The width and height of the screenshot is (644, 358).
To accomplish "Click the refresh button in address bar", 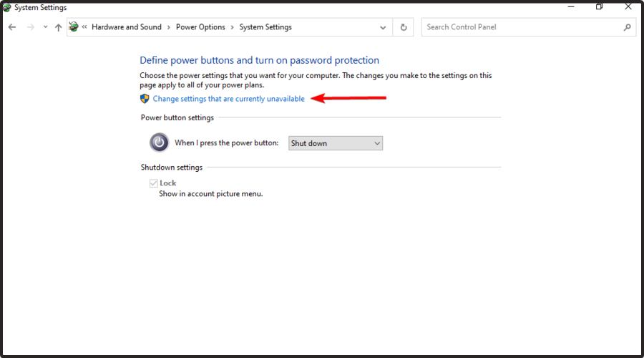I will click(404, 27).
